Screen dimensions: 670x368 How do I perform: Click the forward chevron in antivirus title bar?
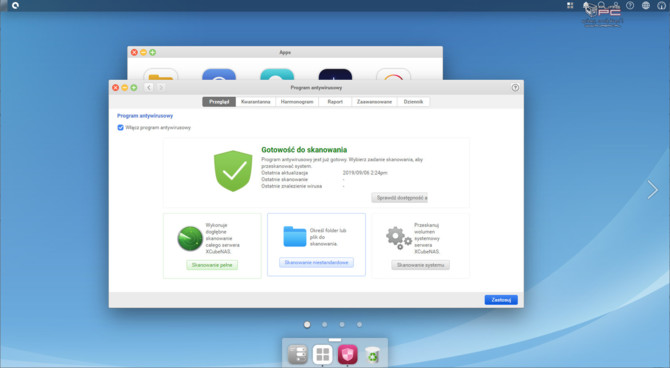(161, 88)
